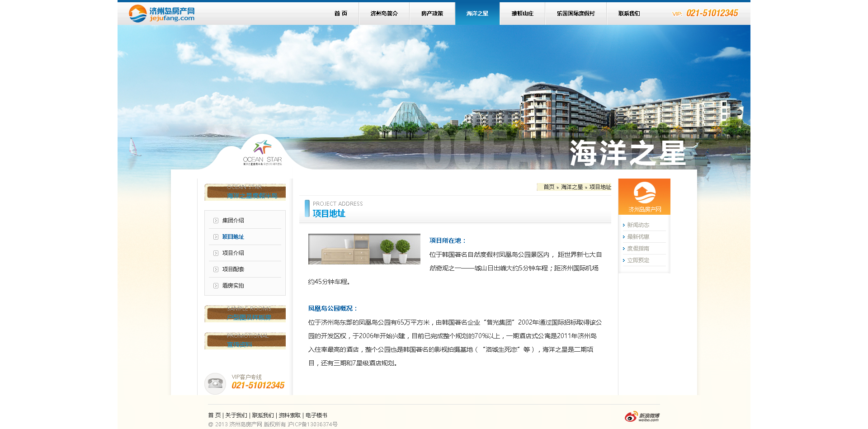The width and height of the screenshot is (868, 429).
Task: Select the 济州岛简介 navigation tab
Action: click(x=384, y=14)
